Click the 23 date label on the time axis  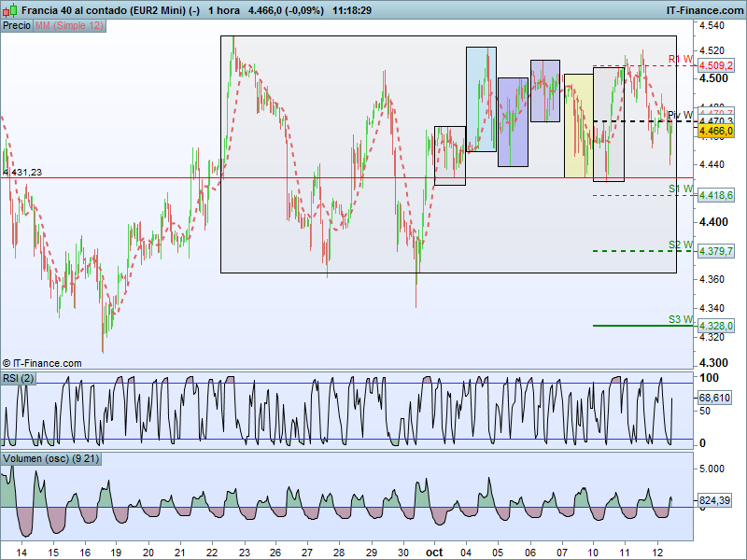244,553
